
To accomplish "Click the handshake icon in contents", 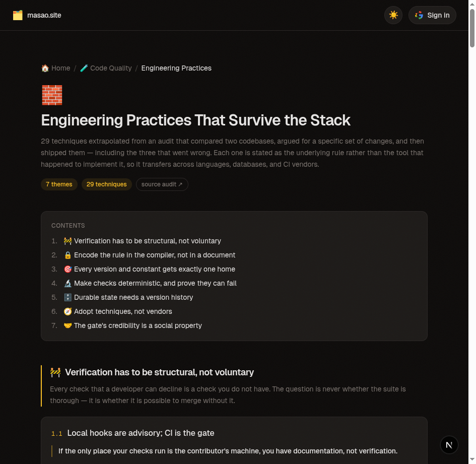I will (67, 325).
